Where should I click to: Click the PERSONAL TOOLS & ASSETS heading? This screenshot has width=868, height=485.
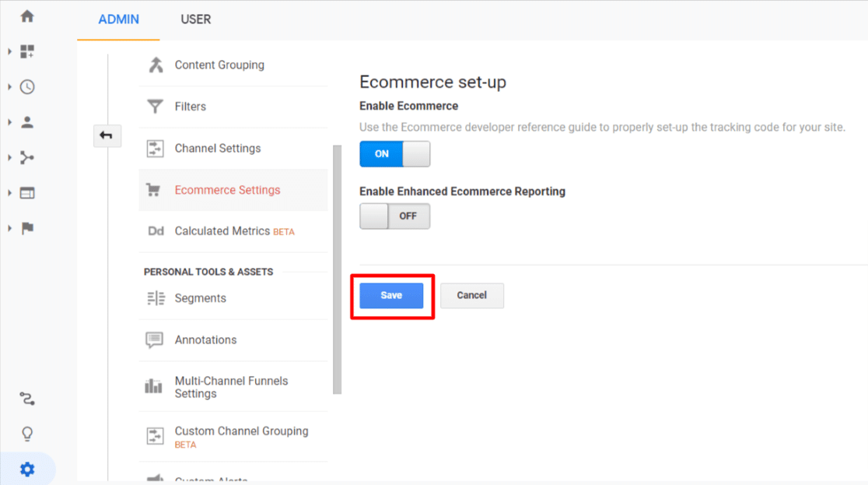click(208, 272)
